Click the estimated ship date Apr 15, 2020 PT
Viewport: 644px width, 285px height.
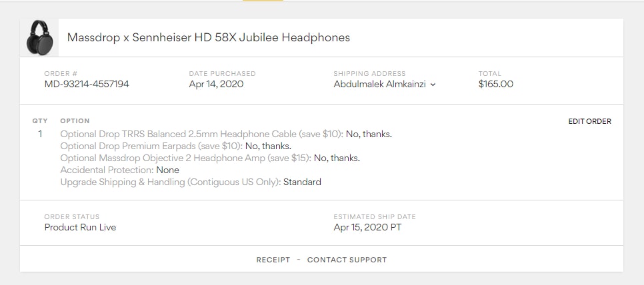pos(367,227)
